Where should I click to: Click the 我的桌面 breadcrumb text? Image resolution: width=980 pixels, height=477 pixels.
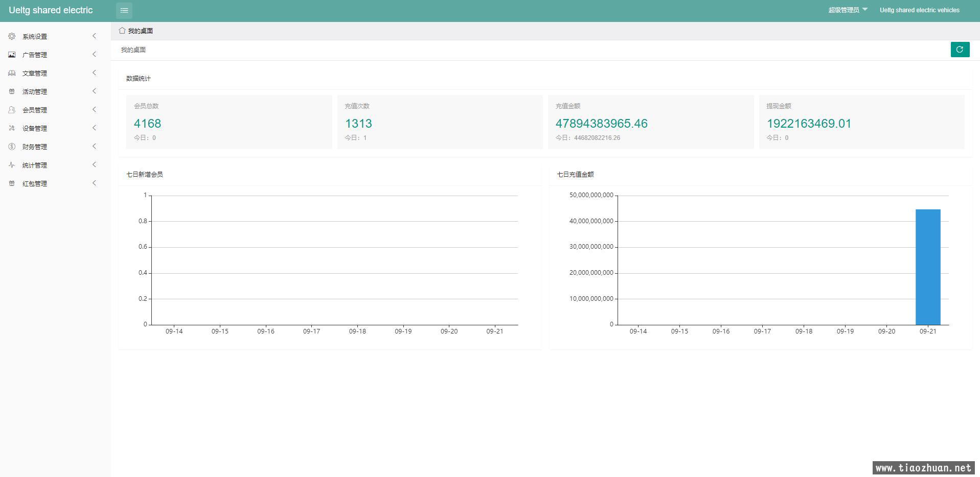coord(133,50)
